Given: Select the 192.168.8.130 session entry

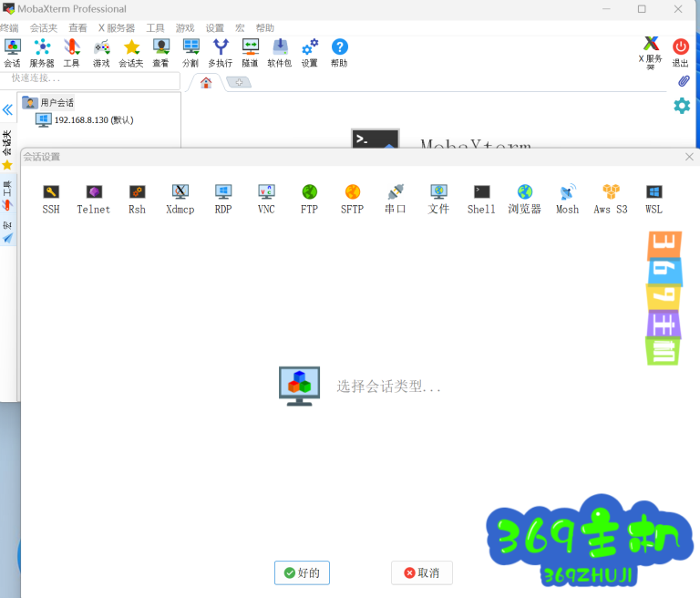Looking at the screenshot, I should point(85,120).
